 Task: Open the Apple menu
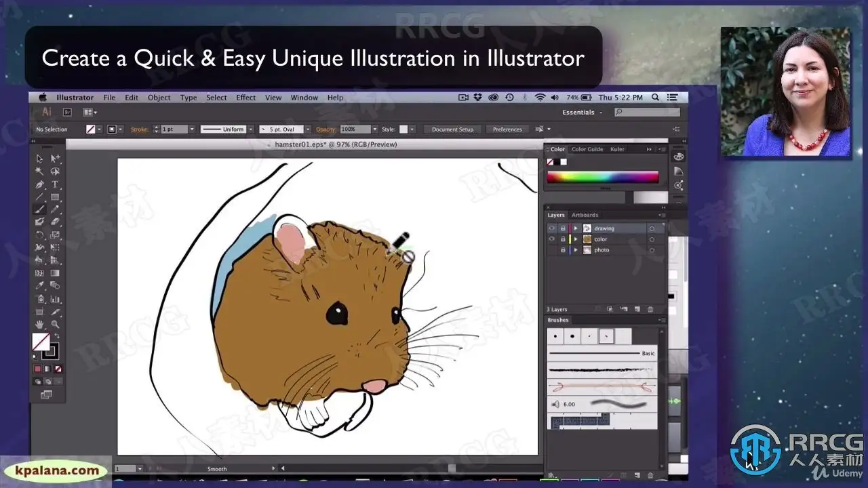pos(43,98)
